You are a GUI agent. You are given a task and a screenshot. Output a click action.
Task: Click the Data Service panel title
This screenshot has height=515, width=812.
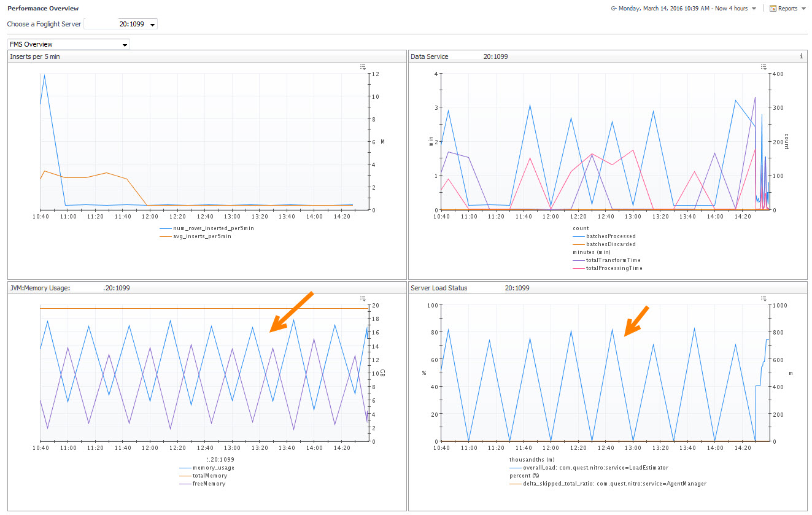[x=430, y=56]
